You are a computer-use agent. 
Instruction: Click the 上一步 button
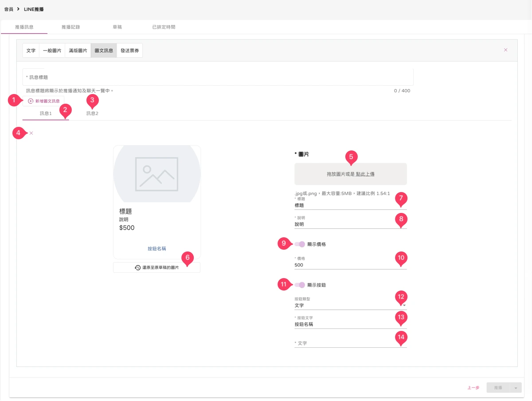(x=473, y=388)
